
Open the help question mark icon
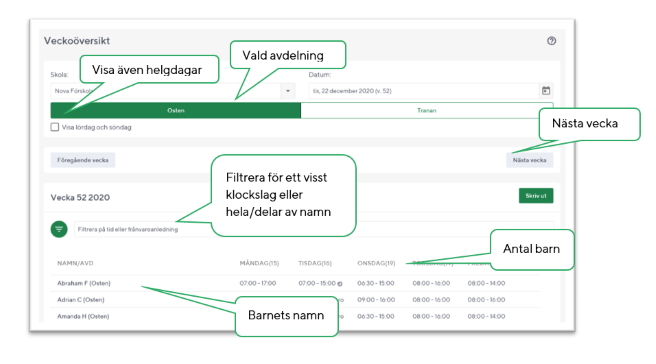pos(551,41)
